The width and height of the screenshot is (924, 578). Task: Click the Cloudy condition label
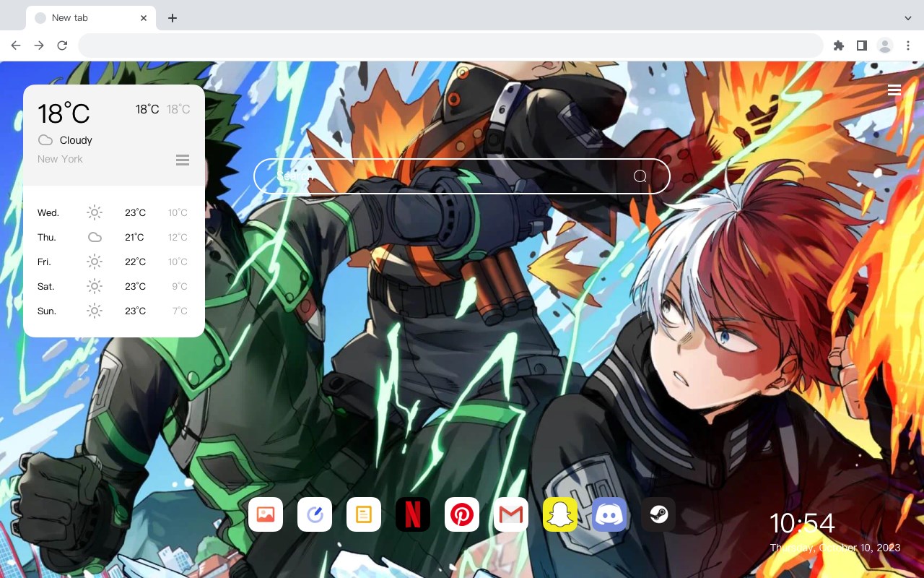[x=76, y=140]
